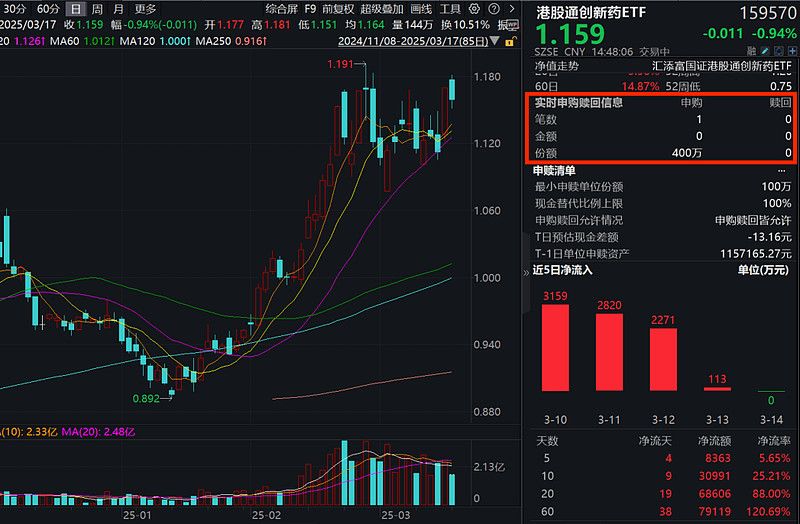The image size is (800, 524).
Task: Click the 净值走势 link
Action: point(557,66)
